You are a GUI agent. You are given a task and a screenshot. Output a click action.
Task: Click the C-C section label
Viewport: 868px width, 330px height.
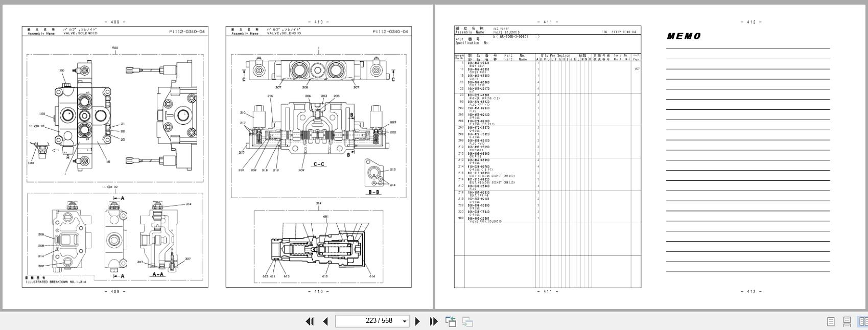pos(319,164)
